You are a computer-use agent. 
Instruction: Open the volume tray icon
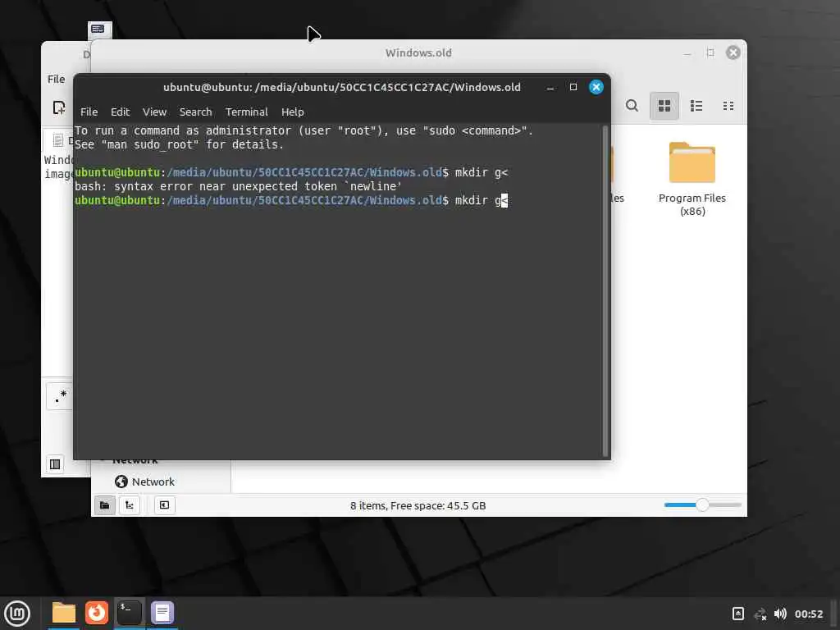(780, 614)
